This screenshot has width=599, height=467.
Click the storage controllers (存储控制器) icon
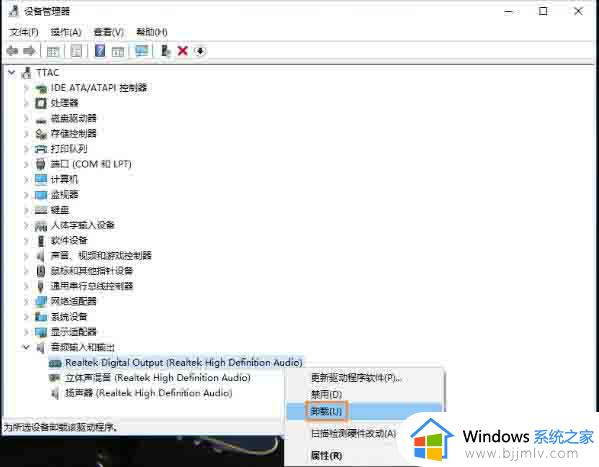pyautogui.click(x=40, y=134)
